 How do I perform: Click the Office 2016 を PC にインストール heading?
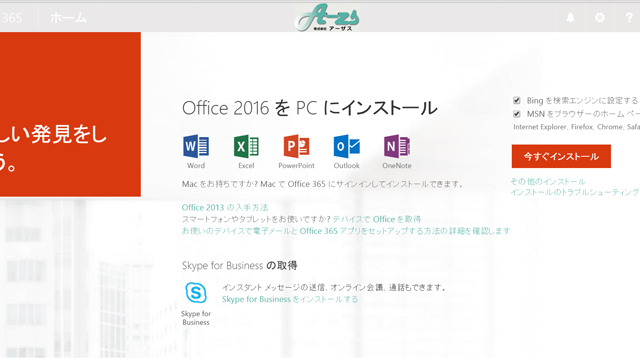[x=309, y=108]
